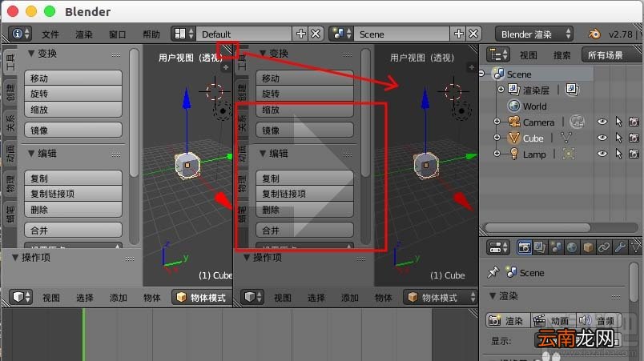Select the Object (cube) properties tab
Screen dimensions: 644x361
pos(588,247)
